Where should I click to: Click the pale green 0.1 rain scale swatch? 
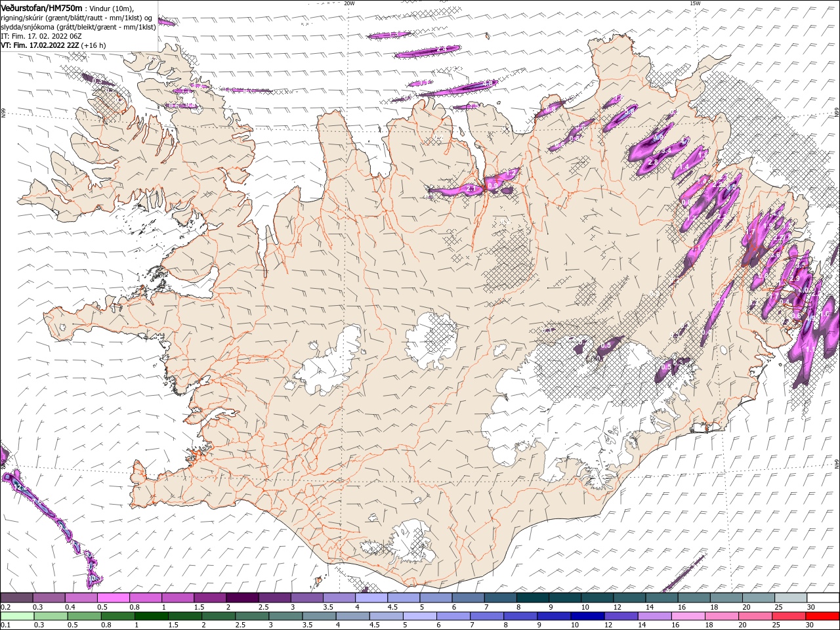[x=17, y=616]
